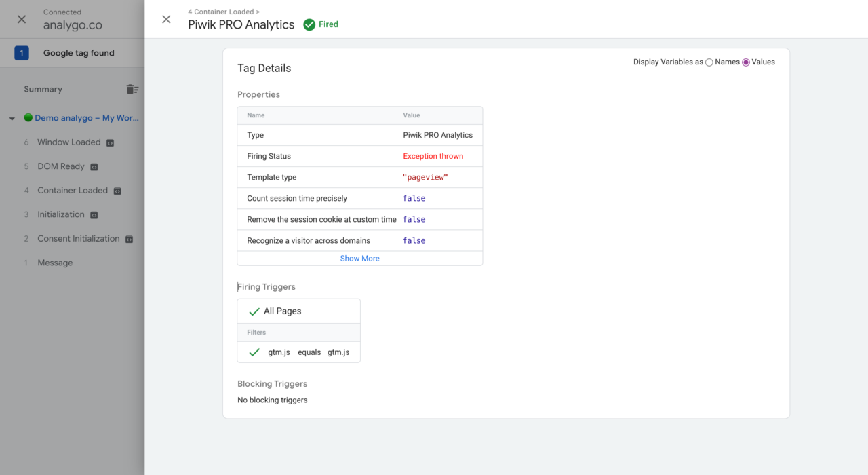The height and width of the screenshot is (475, 868).
Task: Open the Demo analygo – My Wor... page entry
Action: point(87,118)
